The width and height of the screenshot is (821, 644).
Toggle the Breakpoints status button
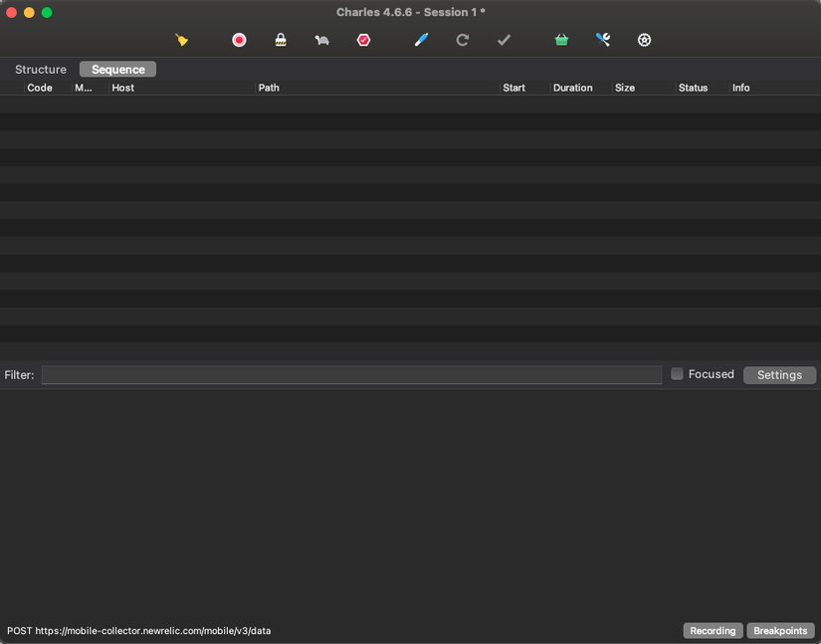[780, 630]
